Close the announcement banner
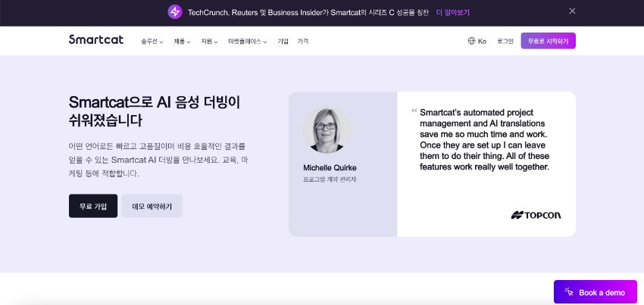 (x=572, y=11)
